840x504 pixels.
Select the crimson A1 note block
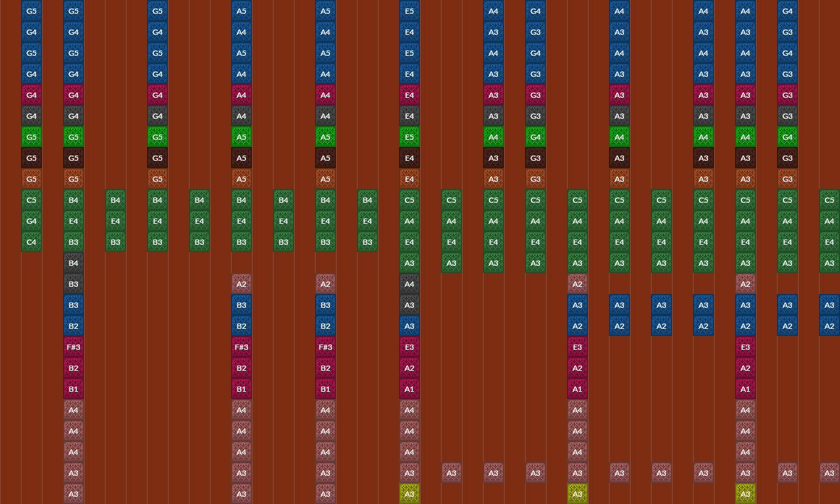click(x=409, y=389)
